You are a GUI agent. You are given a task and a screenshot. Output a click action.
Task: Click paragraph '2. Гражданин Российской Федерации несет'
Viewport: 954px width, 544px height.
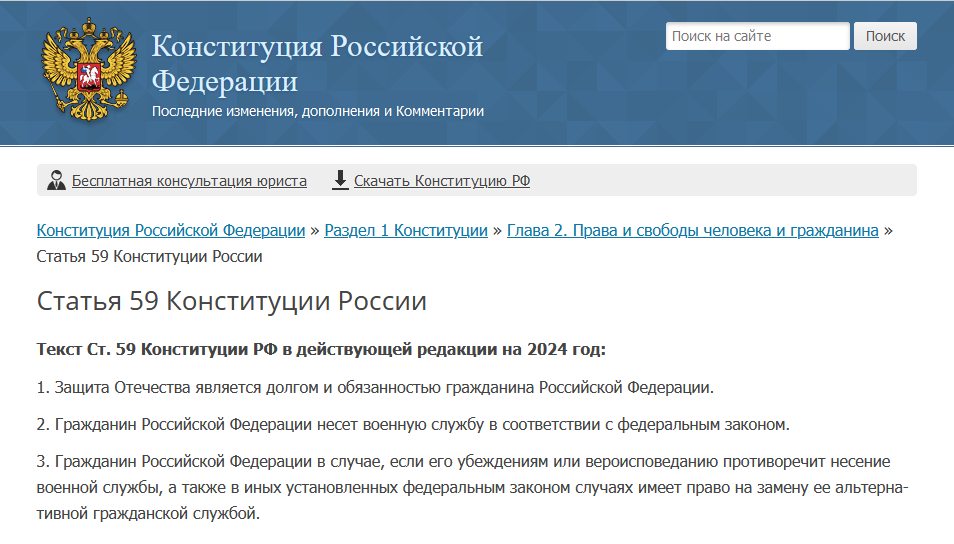point(413,425)
